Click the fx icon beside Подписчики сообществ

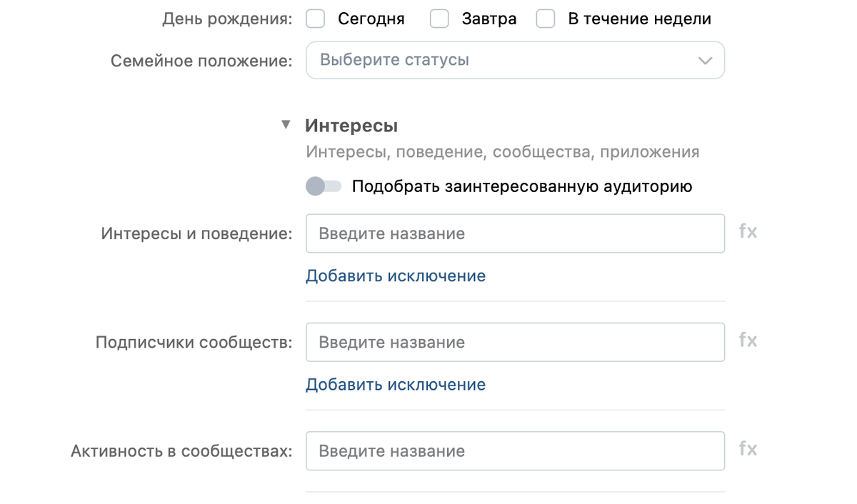click(x=748, y=341)
